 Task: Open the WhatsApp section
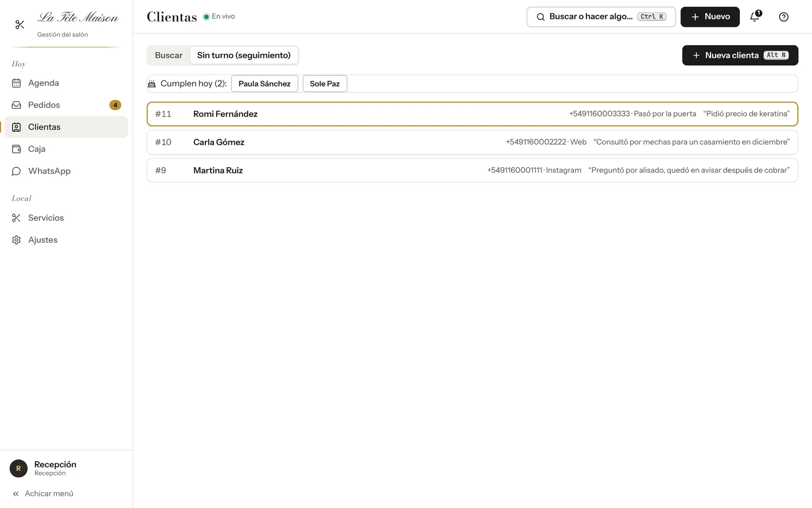coord(66,171)
